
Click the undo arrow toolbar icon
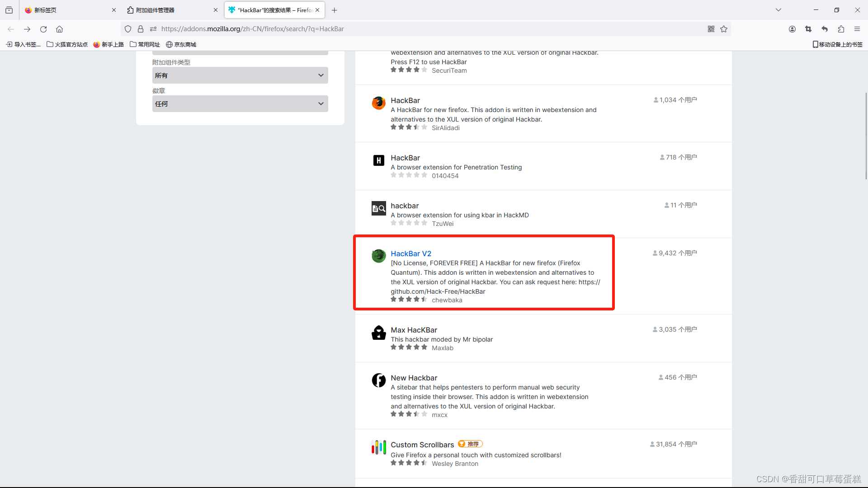tap(825, 29)
